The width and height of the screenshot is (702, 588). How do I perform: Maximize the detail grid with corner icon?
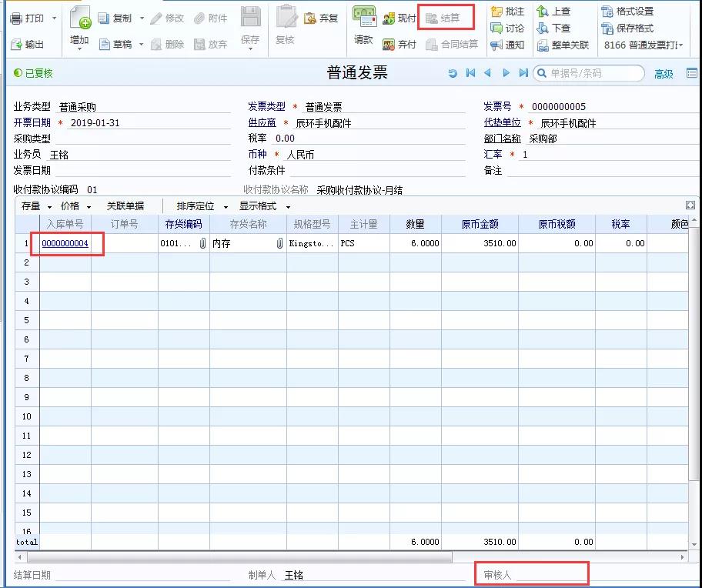pos(690,205)
